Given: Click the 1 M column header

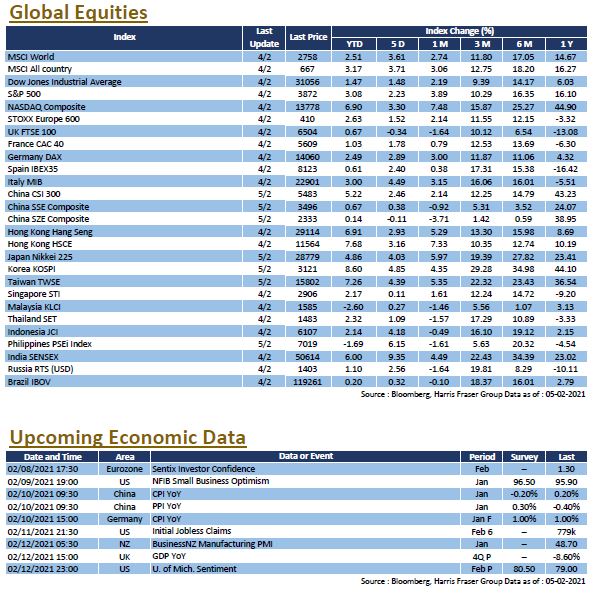Looking at the screenshot, I should 440,44.
